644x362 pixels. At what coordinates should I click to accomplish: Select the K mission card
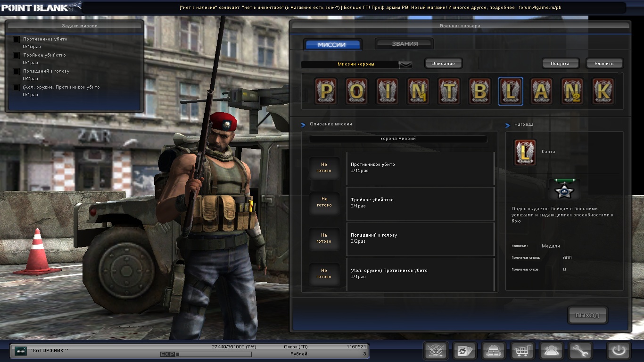(x=603, y=91)
